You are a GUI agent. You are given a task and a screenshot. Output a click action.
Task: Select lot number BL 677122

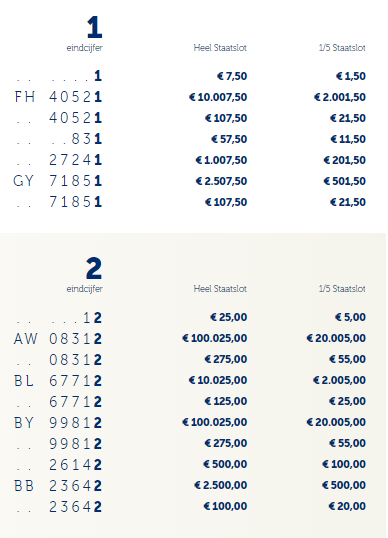tap(58, 381)
